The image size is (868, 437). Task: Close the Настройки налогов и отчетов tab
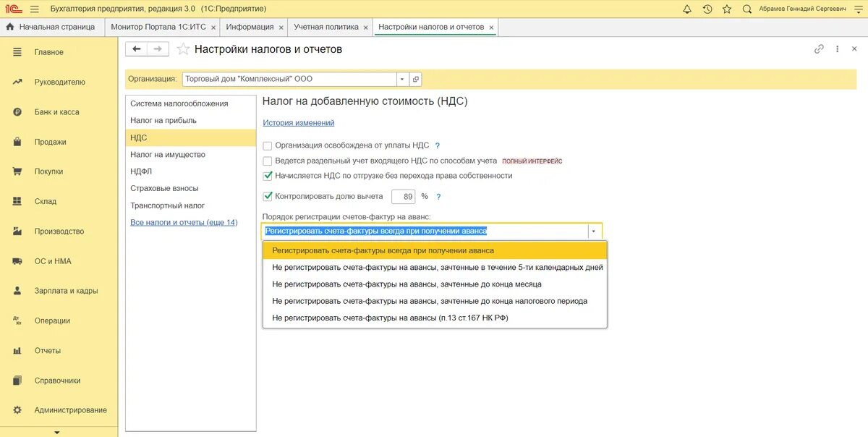[492, 27]
